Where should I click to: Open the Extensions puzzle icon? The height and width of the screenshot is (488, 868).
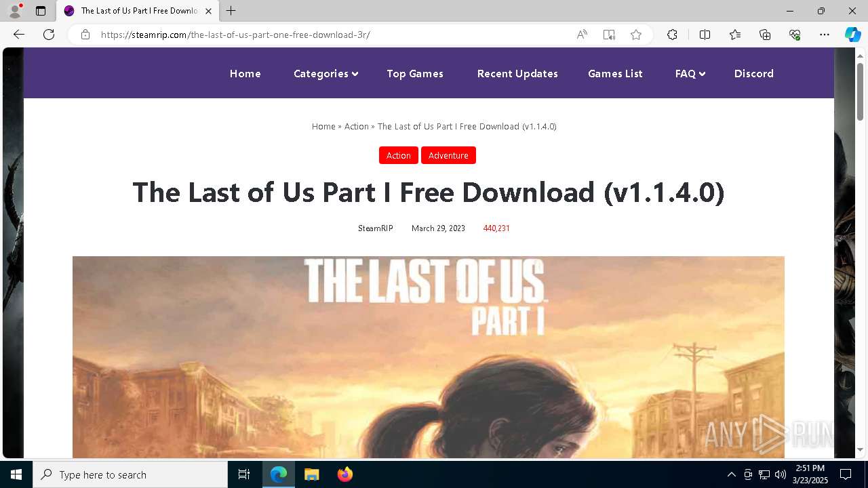point(672,35)
